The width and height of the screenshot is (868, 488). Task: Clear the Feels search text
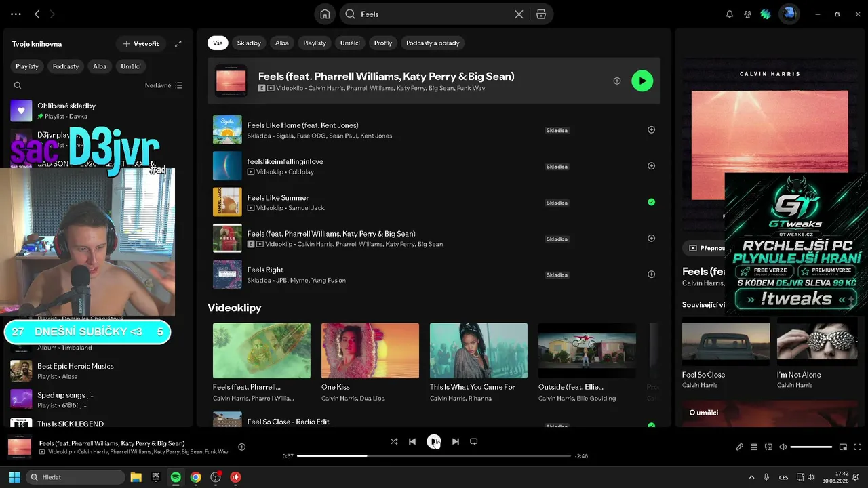[519, 14]
